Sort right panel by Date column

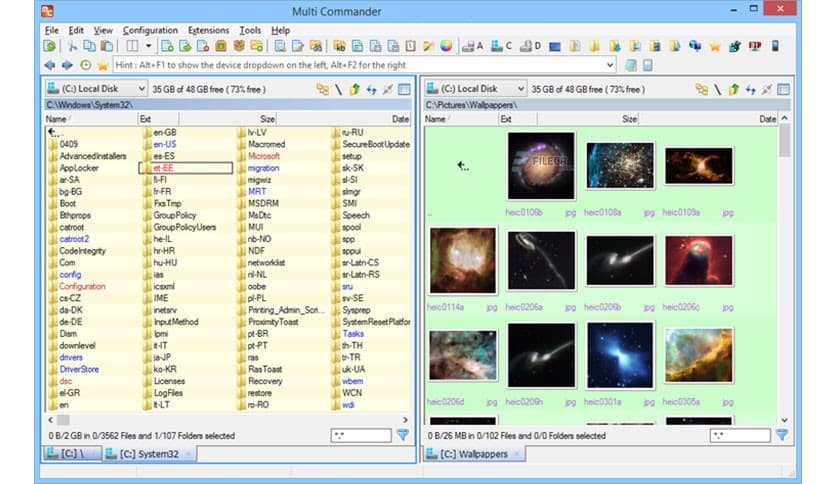pyautogui.click(x=708, y=119)
